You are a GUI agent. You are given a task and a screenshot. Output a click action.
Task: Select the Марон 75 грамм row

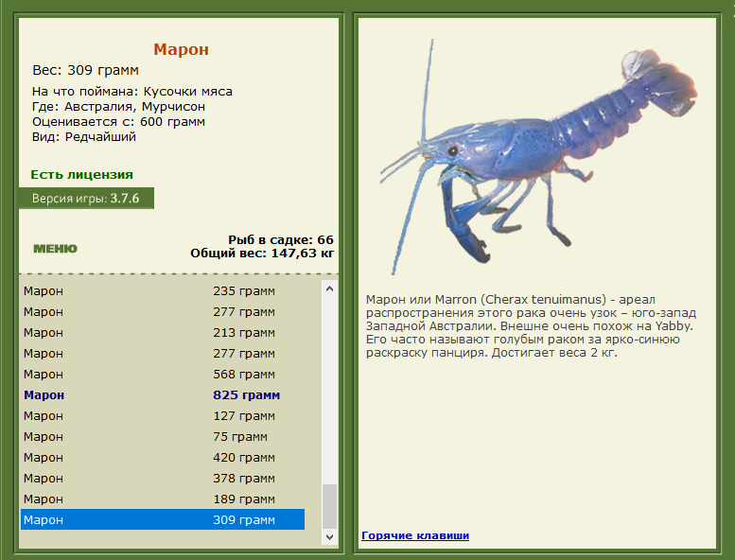click(x=163, y=437)
